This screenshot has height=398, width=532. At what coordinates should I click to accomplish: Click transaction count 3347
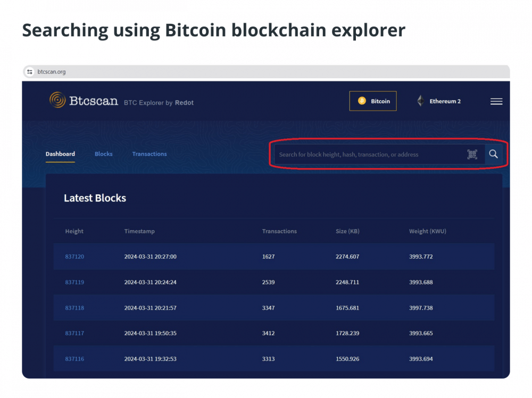point(268,308)
